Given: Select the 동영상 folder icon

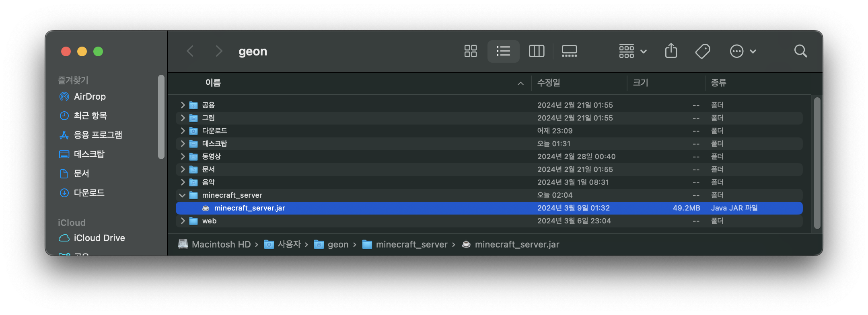Looking at the screenshot, I should pyautogui.click(x=193, y=156).
